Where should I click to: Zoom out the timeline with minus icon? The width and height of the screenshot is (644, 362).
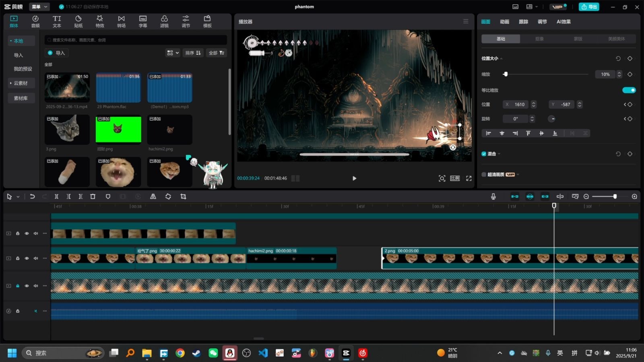[586, 196]
